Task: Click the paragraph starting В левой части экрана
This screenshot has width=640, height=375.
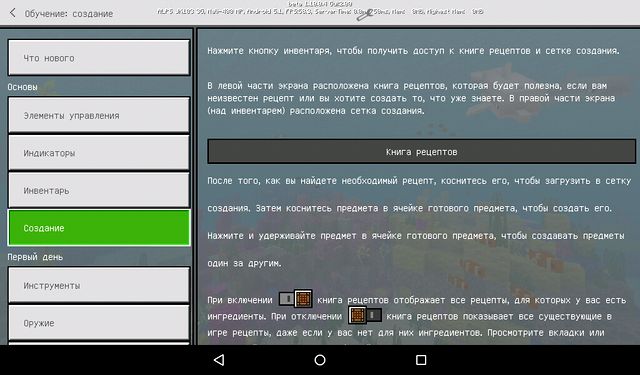Action: coord(411,98)
